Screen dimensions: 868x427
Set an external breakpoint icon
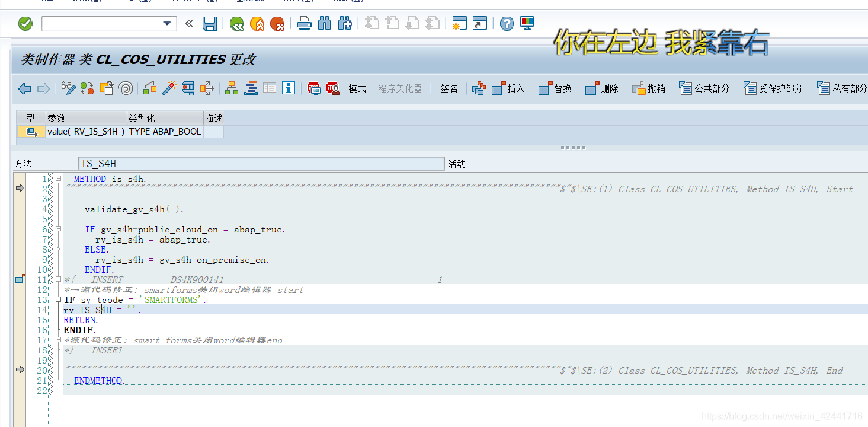[x=333, y=89]
